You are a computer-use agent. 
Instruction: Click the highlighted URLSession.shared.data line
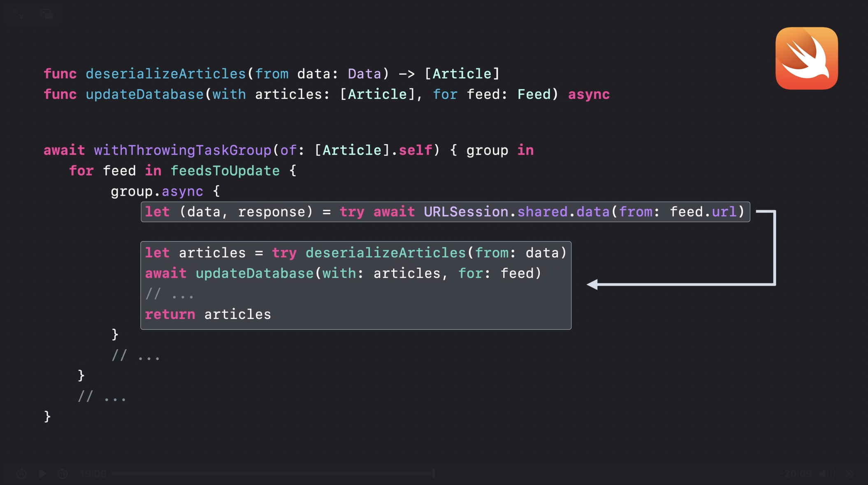445,212
